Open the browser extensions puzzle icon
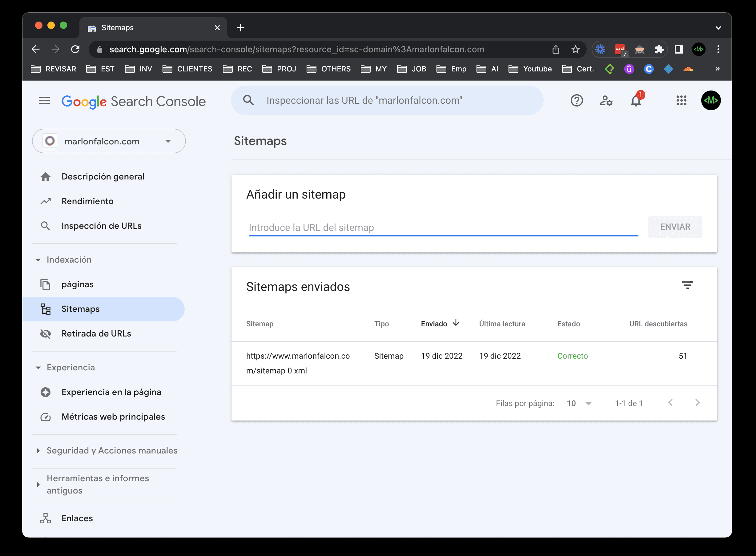 (x=659, y=50)
